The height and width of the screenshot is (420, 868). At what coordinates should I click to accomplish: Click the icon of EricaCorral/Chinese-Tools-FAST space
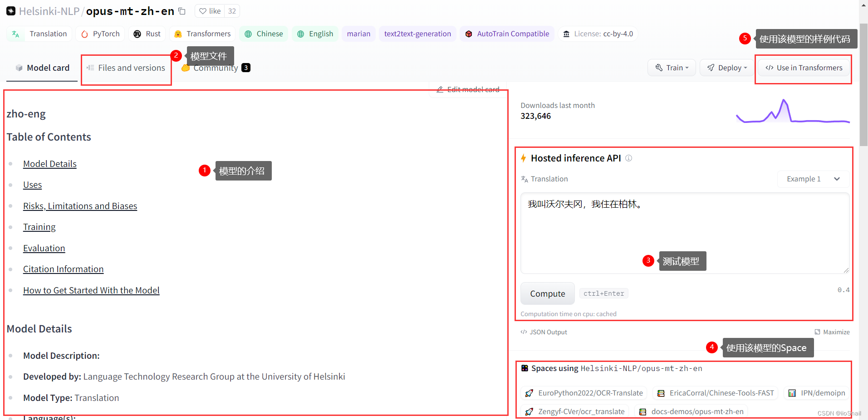661,393
